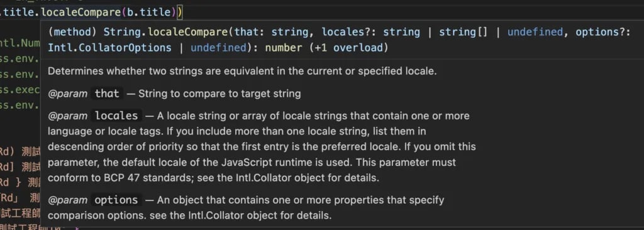Image resolution: width=644 pixels, height=230 pixels.
Task: Click the (method) label in the tooltip
Action: coord(73,32)
